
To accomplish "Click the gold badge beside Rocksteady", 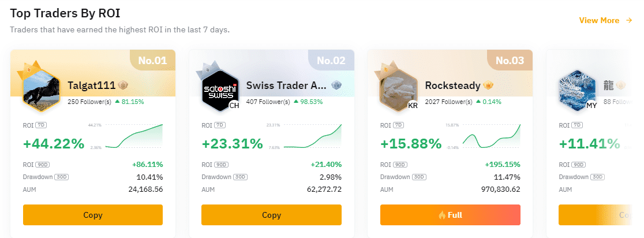I will click(488, 85).
